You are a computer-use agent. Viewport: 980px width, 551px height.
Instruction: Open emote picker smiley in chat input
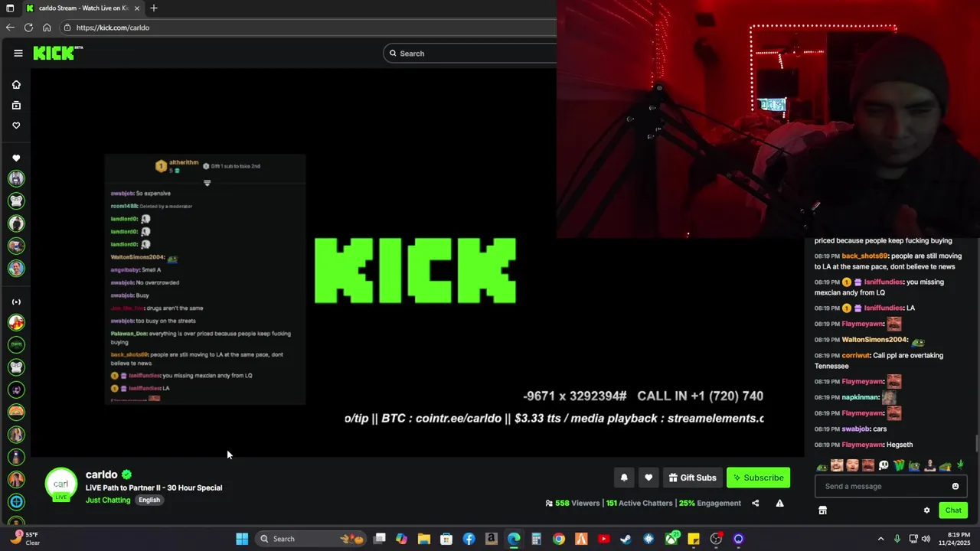click(x=955, y=486)
